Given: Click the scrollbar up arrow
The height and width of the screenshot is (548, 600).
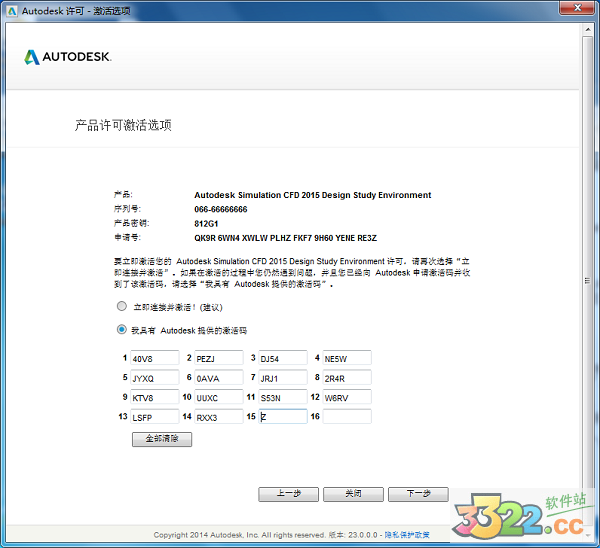Looking at the screenshot, I should (x=588, y=29).
